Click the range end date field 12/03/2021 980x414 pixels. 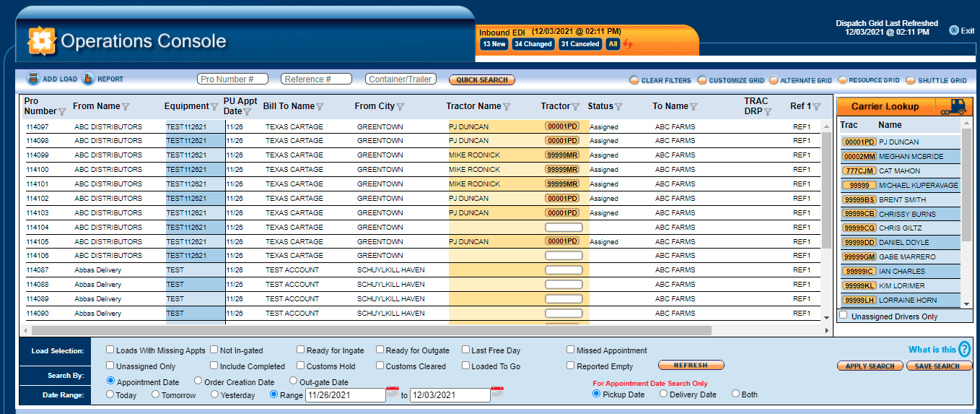coord(450,395)
